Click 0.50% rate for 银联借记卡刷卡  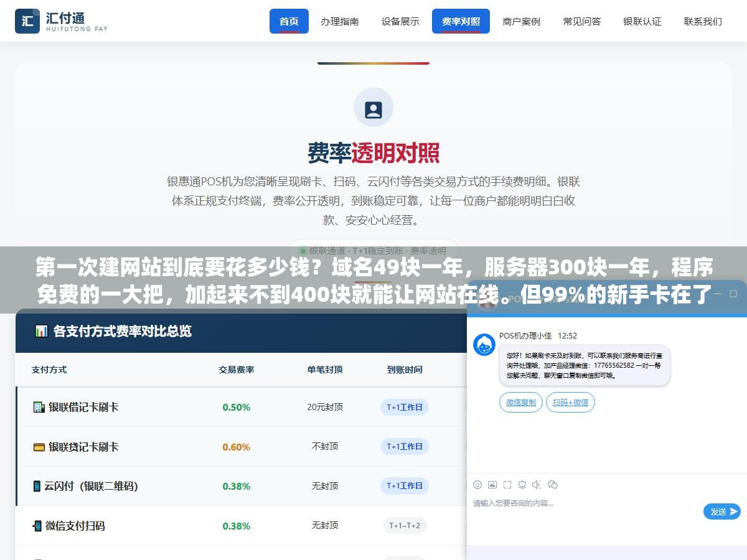[237, 408]
